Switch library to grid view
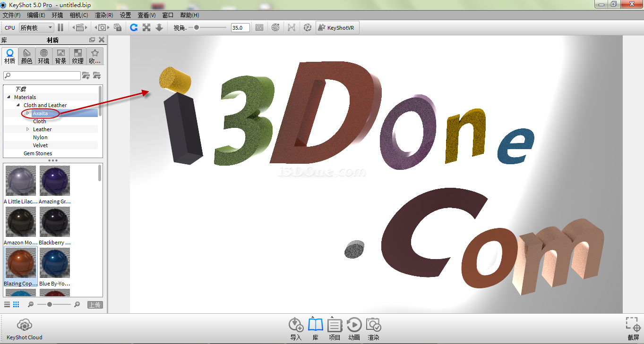Viewport: 644px width, 344px height. click(16, 305)
